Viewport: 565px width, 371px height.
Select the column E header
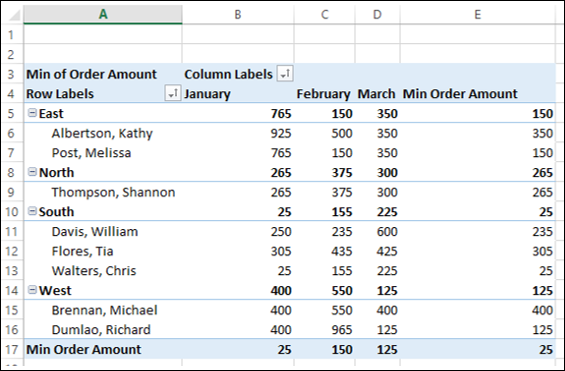tap(477, 14)
